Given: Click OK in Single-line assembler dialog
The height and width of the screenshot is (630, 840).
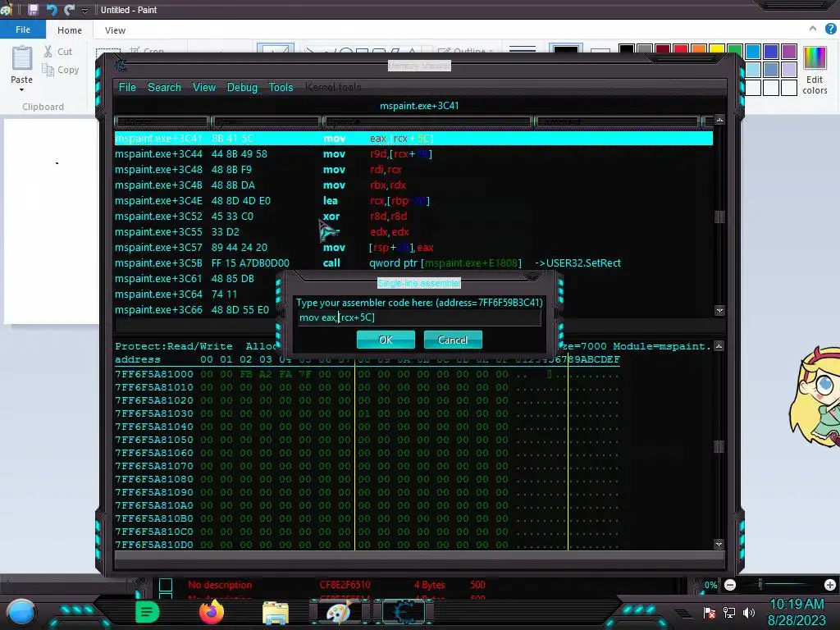Looking at the screenshot, I should (386, 340).
